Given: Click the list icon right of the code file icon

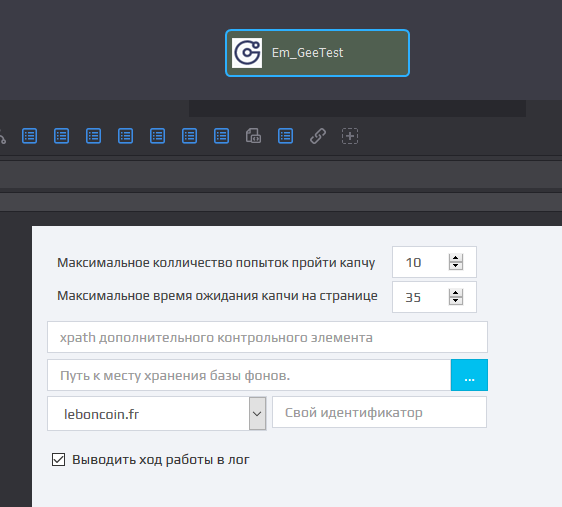Looking at the screenshot, I should click(285, 136).
